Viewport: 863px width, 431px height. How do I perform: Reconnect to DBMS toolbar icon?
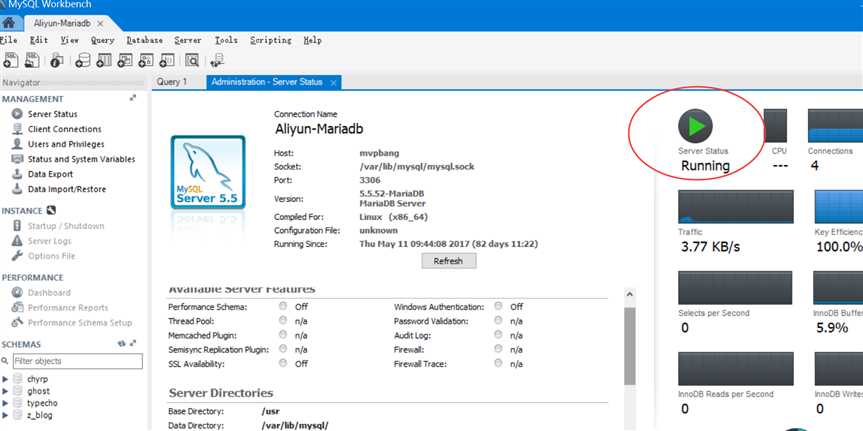[x=217, y=61]
